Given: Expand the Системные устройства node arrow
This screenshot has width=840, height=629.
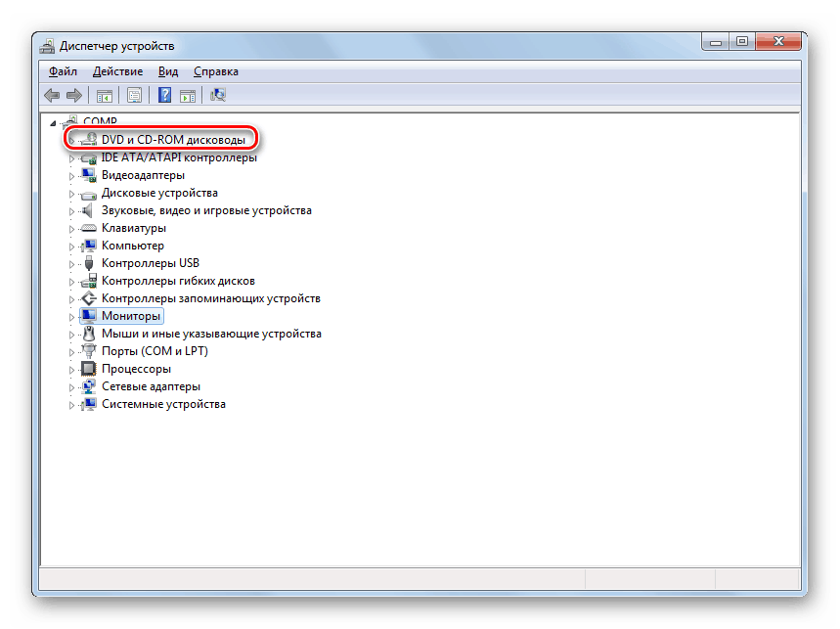Looking at the screenshot, I should point(71,405).
